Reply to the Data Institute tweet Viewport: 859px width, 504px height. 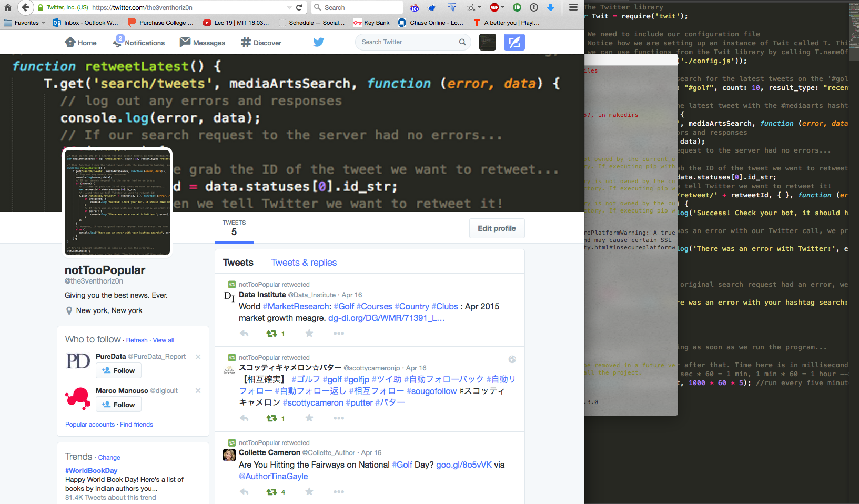pos(244,334)
